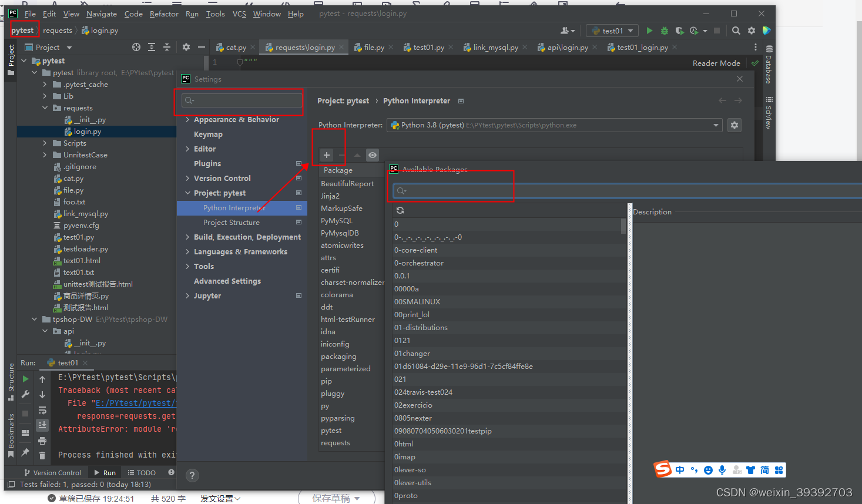Run test01 with coverage
This screenshot has width=862, height=504.
pos(679,31)
